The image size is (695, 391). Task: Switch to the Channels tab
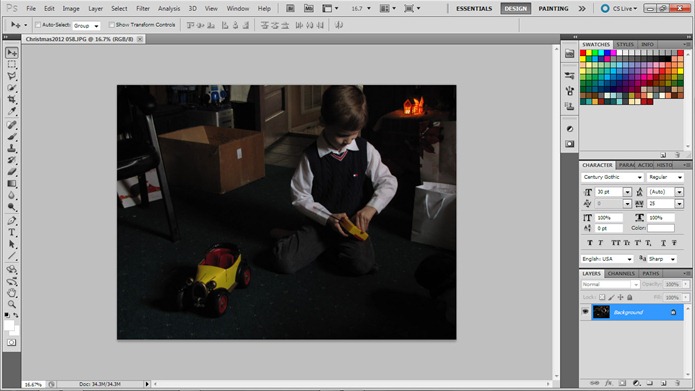pyautogui.click(x=621, y=274)
